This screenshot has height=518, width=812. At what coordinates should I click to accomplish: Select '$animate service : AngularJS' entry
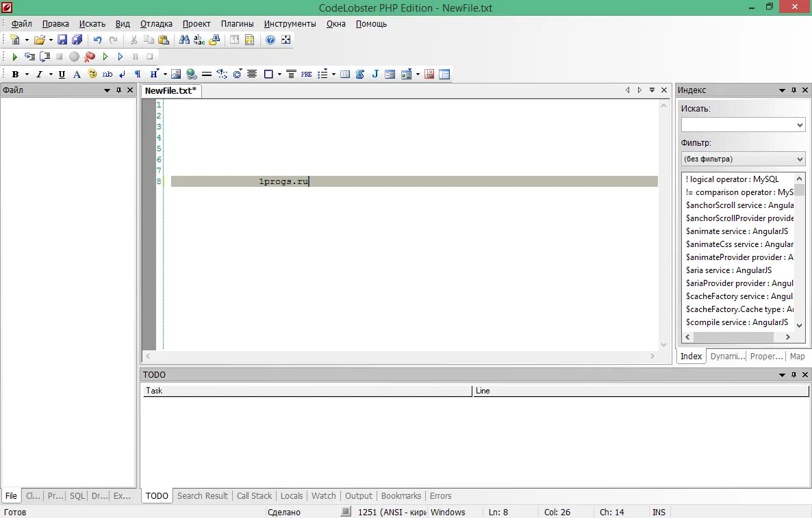[737, 231]
